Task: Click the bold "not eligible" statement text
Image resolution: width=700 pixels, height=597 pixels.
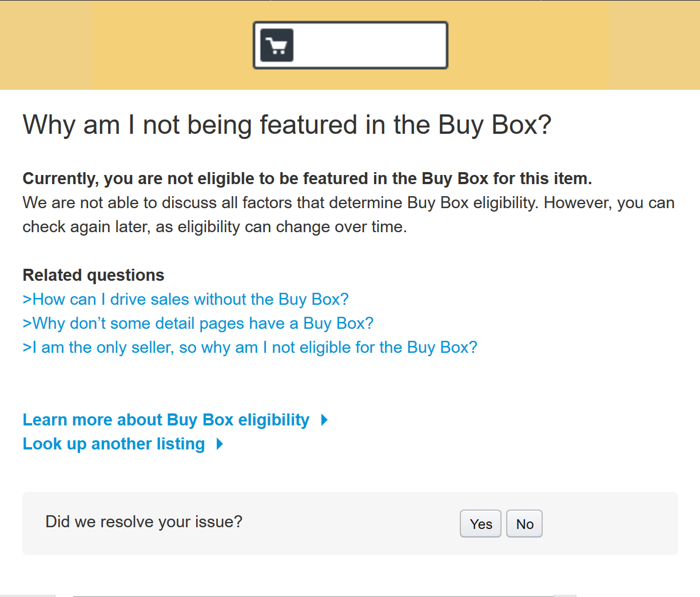Action: [307, 178]
